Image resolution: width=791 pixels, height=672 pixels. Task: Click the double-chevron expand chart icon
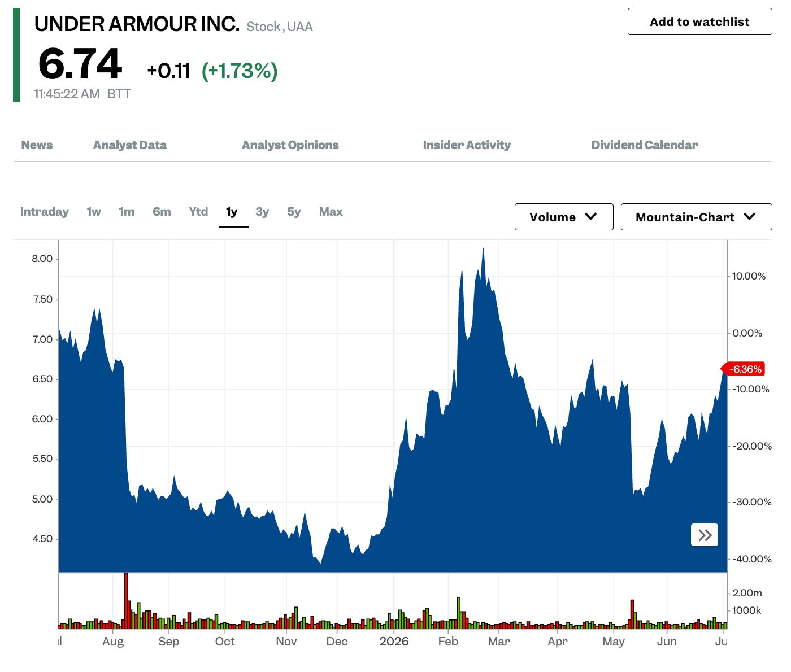[x=705, y=535]
